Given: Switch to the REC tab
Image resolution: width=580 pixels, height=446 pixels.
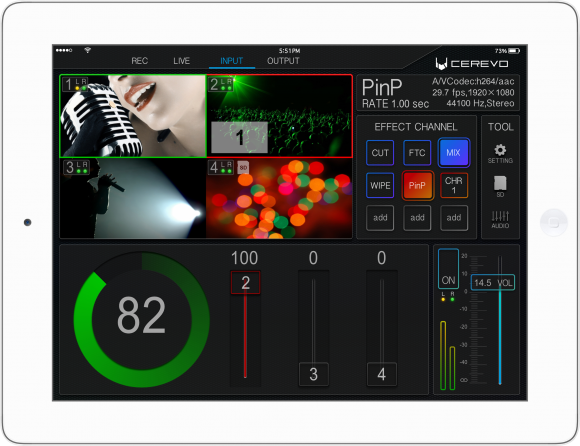Looking at the screenshot, I should (139, 61).
